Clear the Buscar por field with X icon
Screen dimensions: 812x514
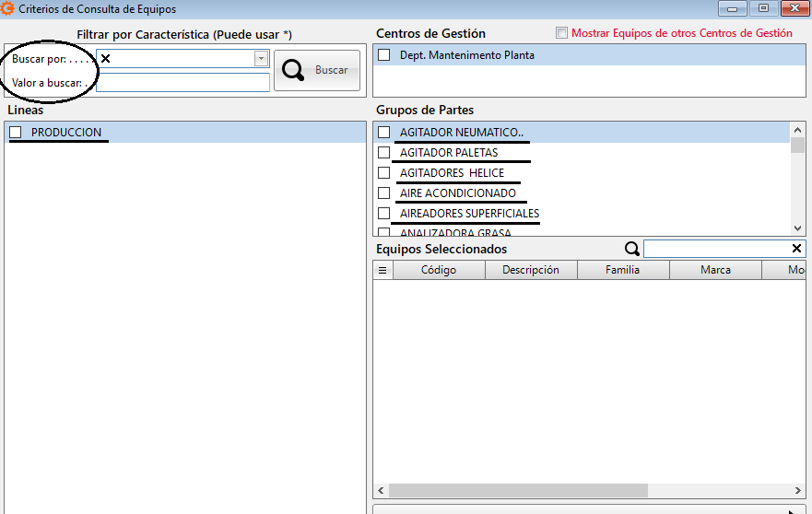pyautogui.click(x=106, y=58)
